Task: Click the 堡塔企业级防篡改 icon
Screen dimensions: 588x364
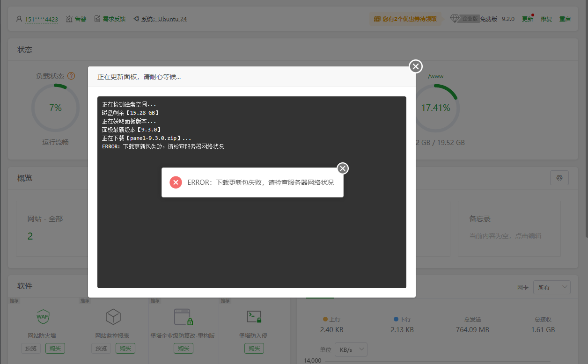Action: pos(183,317)
